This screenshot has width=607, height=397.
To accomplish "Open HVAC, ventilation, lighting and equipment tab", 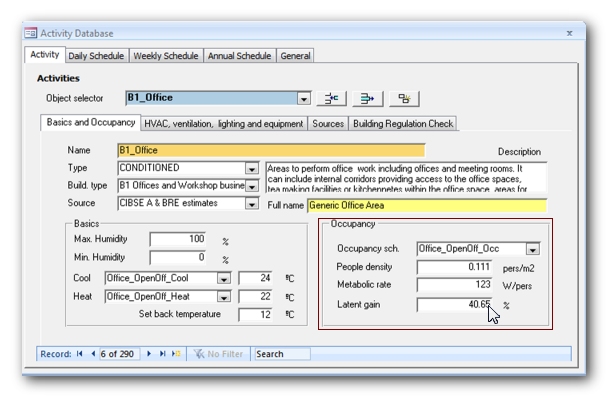I will (223, 124).
